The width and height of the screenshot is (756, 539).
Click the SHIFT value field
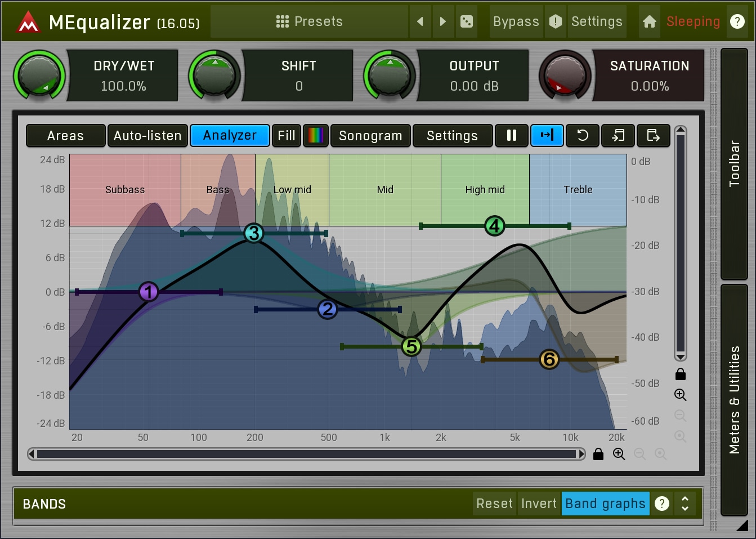click(299, 86)
